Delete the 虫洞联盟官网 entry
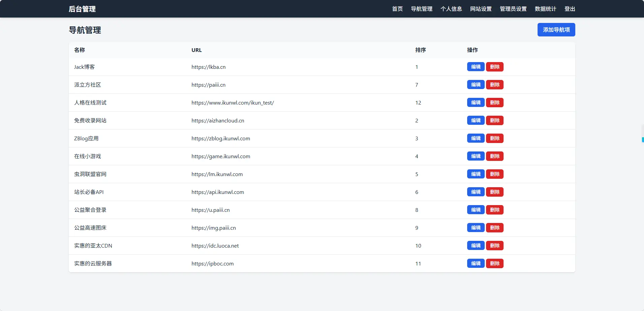The width and height of the screenshot is (644, 311). click(x=494, y=174)
